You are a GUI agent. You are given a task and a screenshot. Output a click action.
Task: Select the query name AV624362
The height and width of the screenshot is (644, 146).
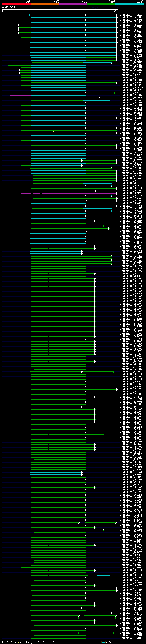pyautogui.click(x=8, y=7)
